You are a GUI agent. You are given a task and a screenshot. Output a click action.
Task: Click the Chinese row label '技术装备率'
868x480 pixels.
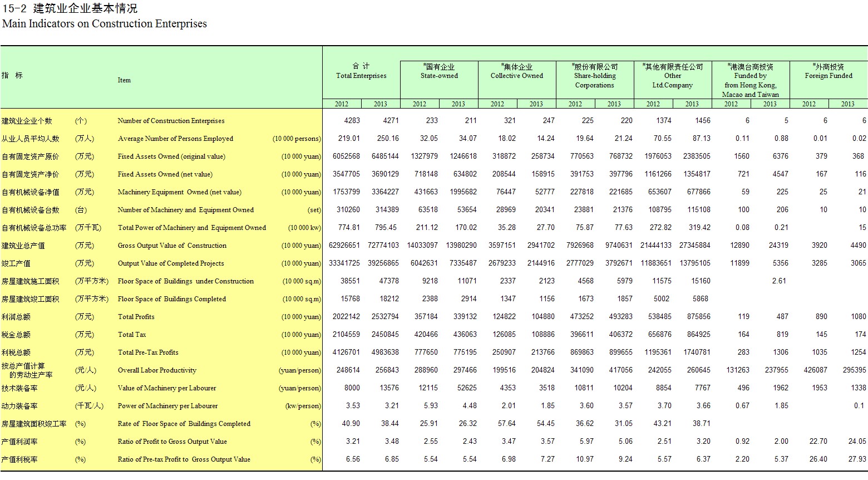pos(20,388)
